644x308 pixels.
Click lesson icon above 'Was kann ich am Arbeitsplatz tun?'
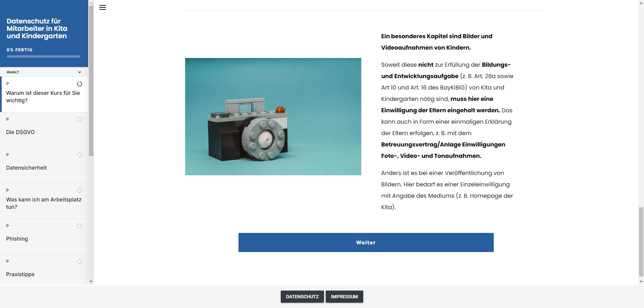(x=8, y=190)
